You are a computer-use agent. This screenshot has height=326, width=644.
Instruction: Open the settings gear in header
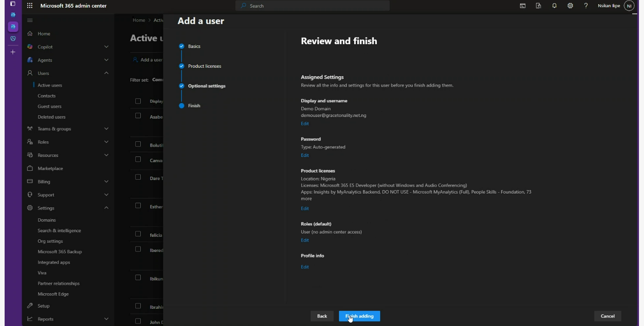click(570, 6)
